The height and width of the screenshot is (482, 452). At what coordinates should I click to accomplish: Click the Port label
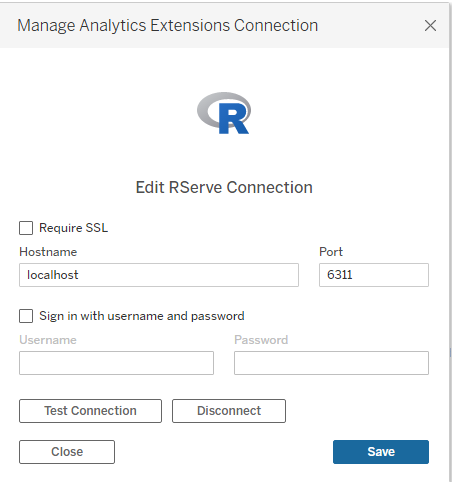[x=331, y=252]
